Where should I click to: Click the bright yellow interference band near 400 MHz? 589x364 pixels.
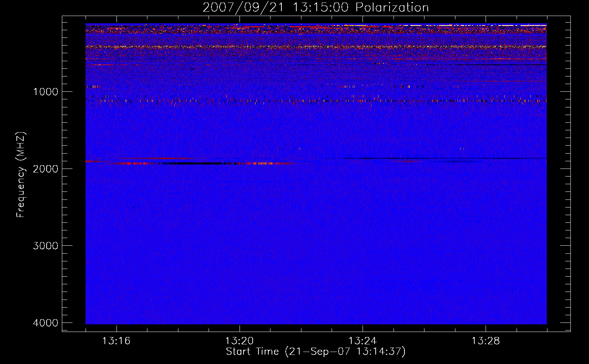click(316, 47)
